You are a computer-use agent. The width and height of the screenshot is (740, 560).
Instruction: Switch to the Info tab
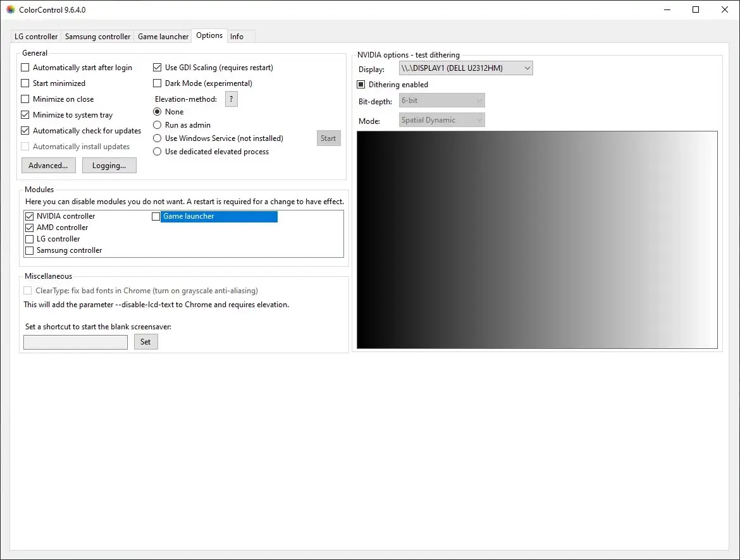pyautogui.click(x=237, y=36)
